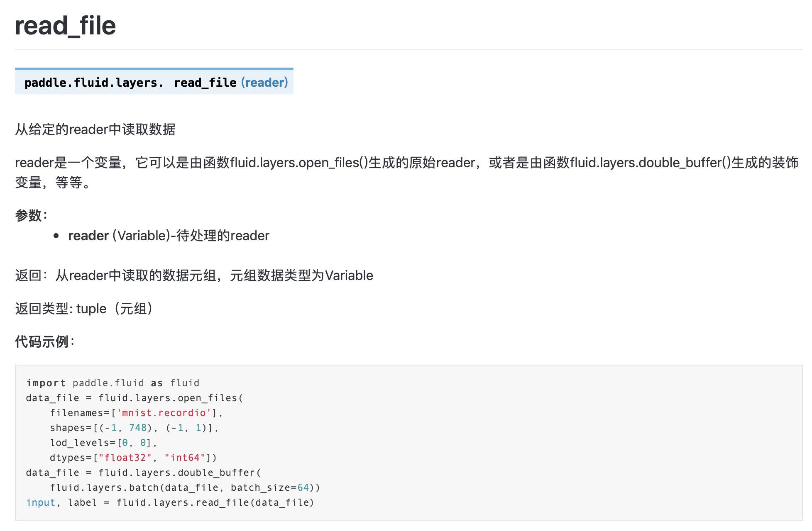Click the (reader) parameter in signature
Screen dimensions: 812x531
coord(264,83)
